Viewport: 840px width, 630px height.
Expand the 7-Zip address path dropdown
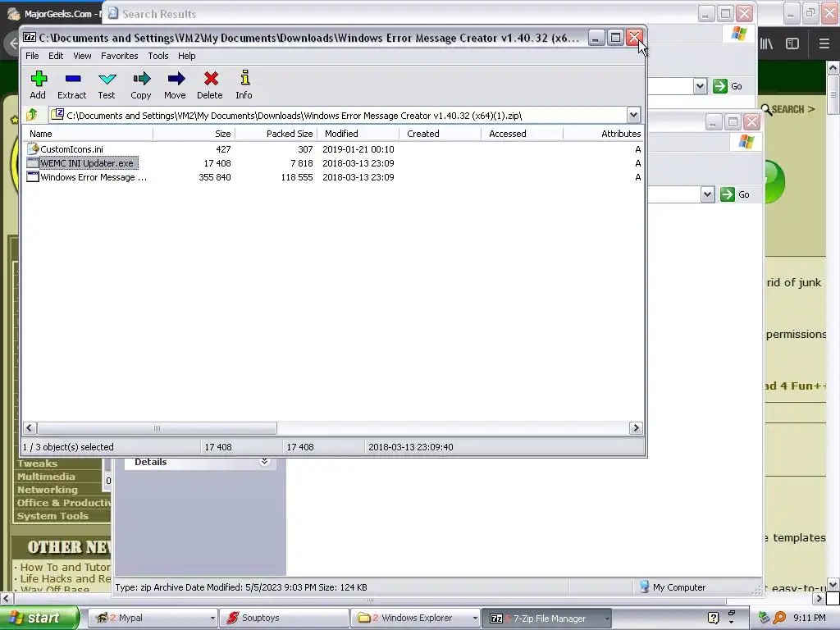[633, 115]
